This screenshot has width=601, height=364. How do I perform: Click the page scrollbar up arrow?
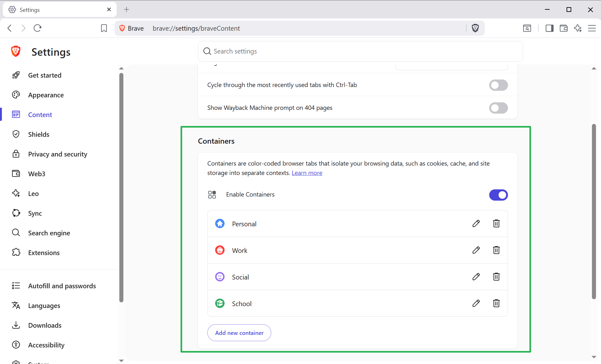pyautogui.click(x=594, y=68)
